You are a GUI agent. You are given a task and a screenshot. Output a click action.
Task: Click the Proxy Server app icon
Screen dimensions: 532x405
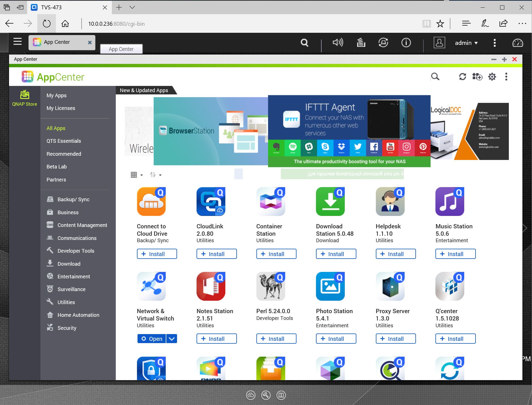tap(390, 286)
